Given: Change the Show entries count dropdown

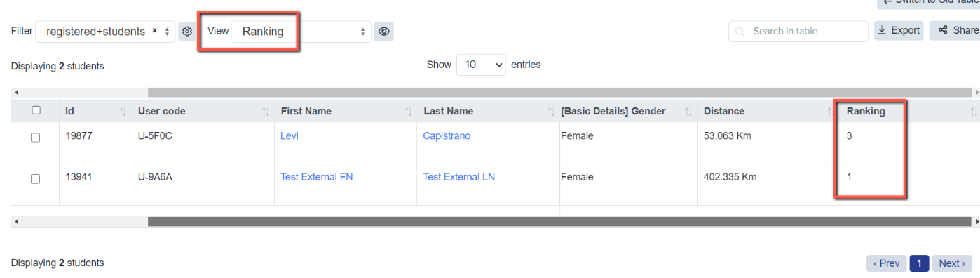Looking at the screenshot, I should 481,65.
